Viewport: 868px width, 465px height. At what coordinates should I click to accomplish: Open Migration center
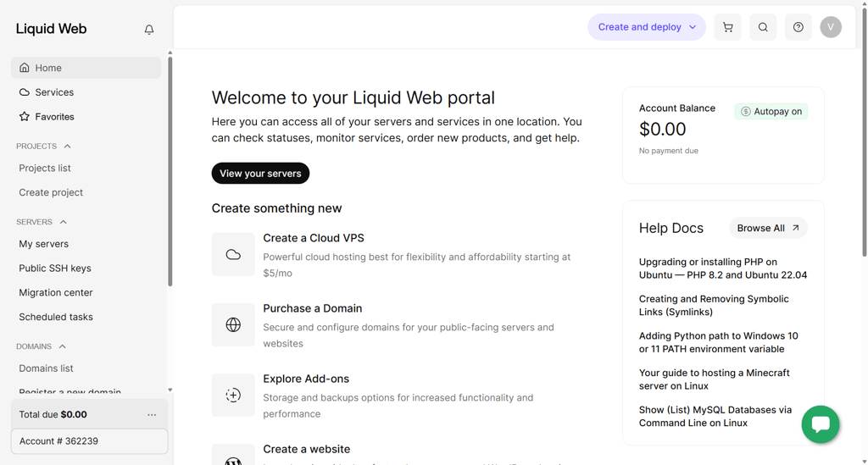pyautogui.click(x=56, y=292)
